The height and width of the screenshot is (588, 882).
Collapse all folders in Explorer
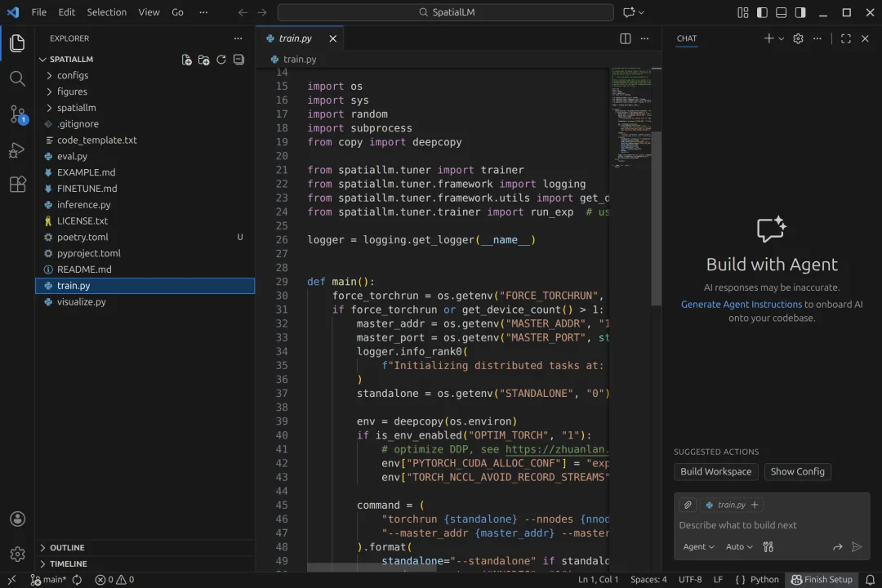click(x=238, y=60)
